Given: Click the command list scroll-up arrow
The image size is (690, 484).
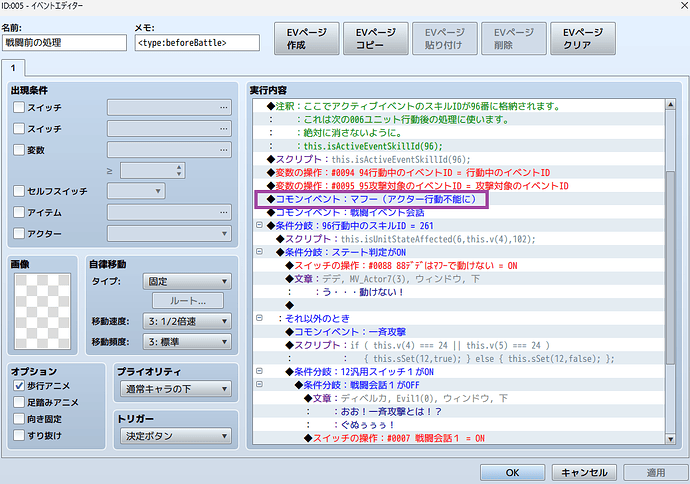Looking at the screenshot, I should [670, 104].
